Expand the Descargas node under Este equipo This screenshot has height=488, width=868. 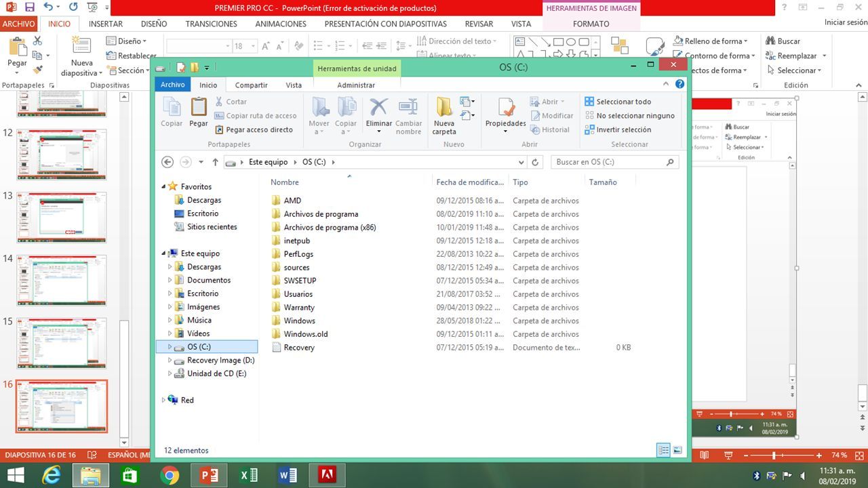tap(170, 267)
